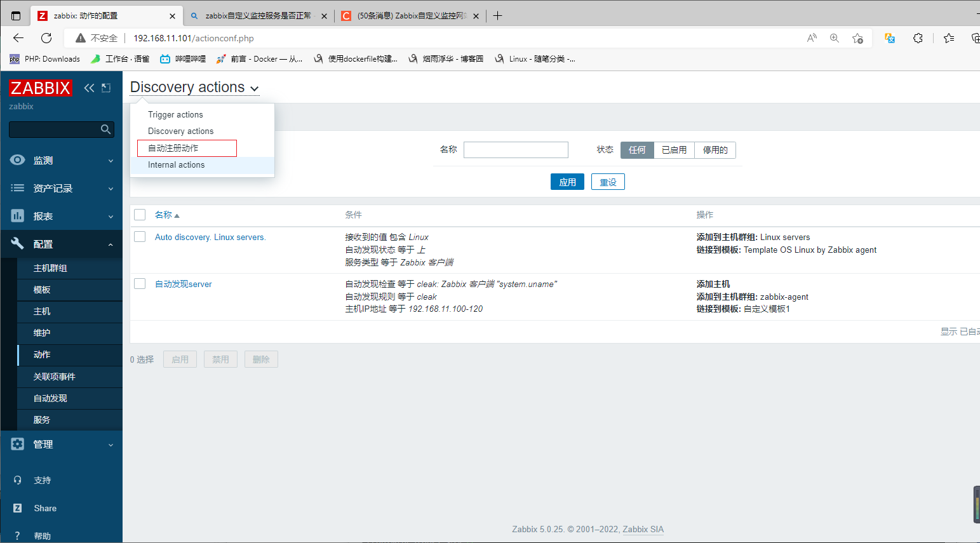Image resolution: width=980 pixels, height=543 pixels.
Task: Click the wrench icon for 配置
Action: [18, 243]
